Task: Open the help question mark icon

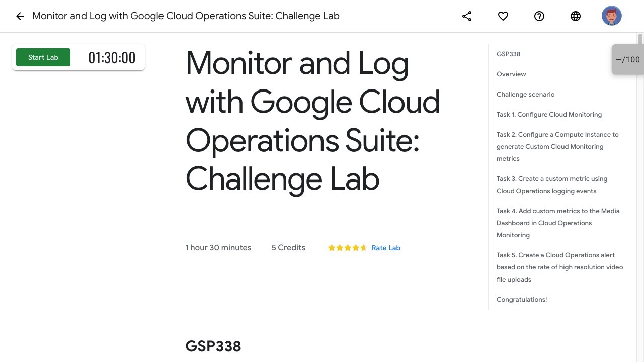Action: 539,16
